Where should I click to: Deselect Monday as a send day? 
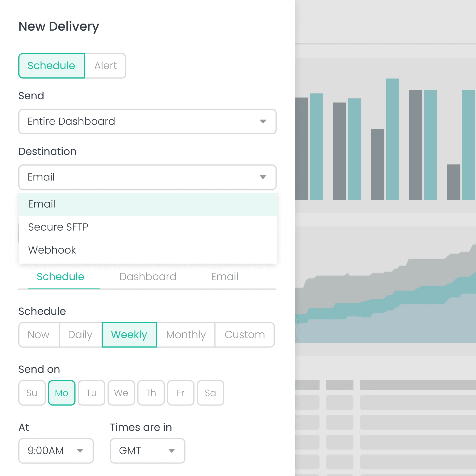(62, 393)
